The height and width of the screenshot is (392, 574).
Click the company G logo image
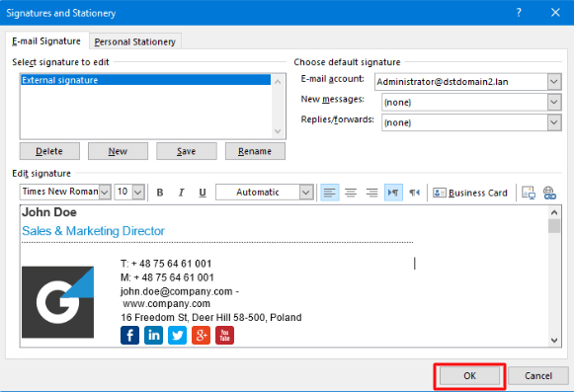pyautogui.click(x=58, y=302)
